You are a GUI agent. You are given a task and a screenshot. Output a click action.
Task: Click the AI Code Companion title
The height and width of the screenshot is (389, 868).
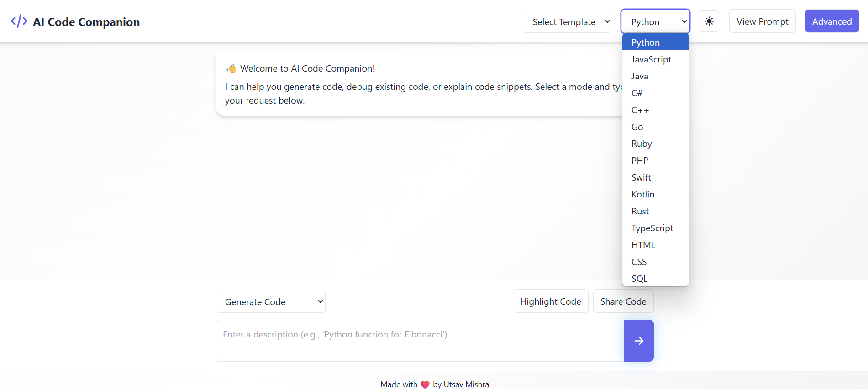(86, 22)
